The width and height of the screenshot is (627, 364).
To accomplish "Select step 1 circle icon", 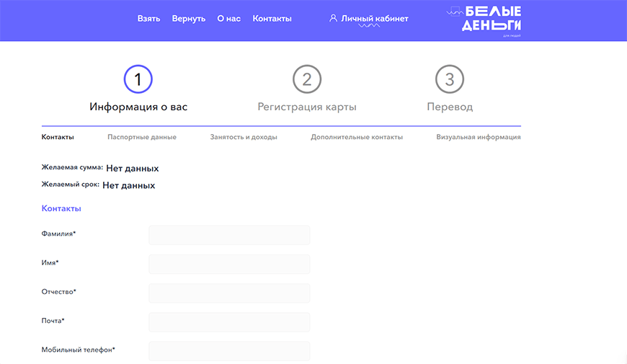I will [x=138, y=79].
